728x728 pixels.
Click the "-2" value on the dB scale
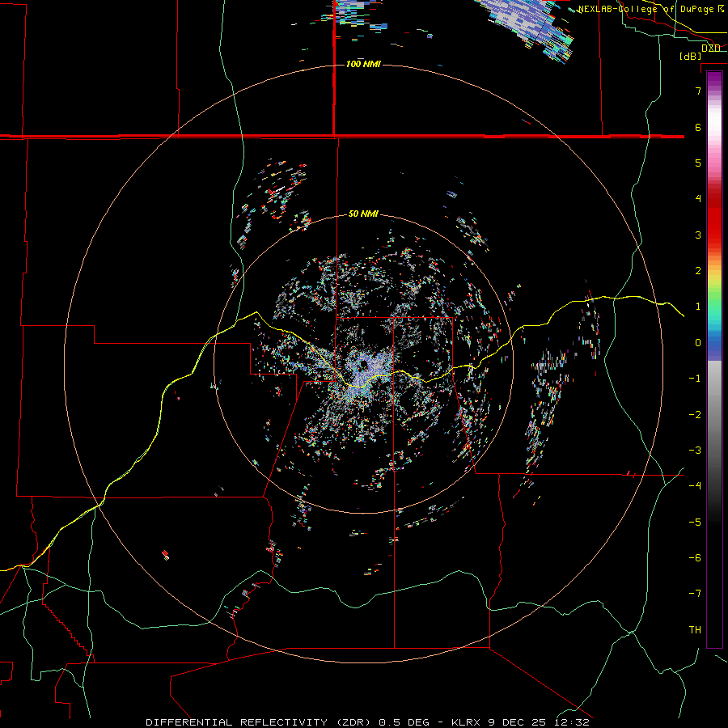point(695,414)
